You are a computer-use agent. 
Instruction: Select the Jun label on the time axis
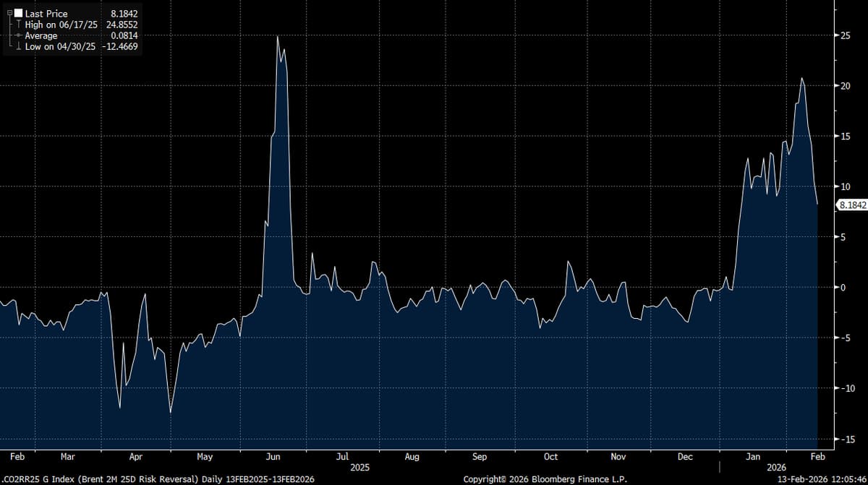coord(273,457)
